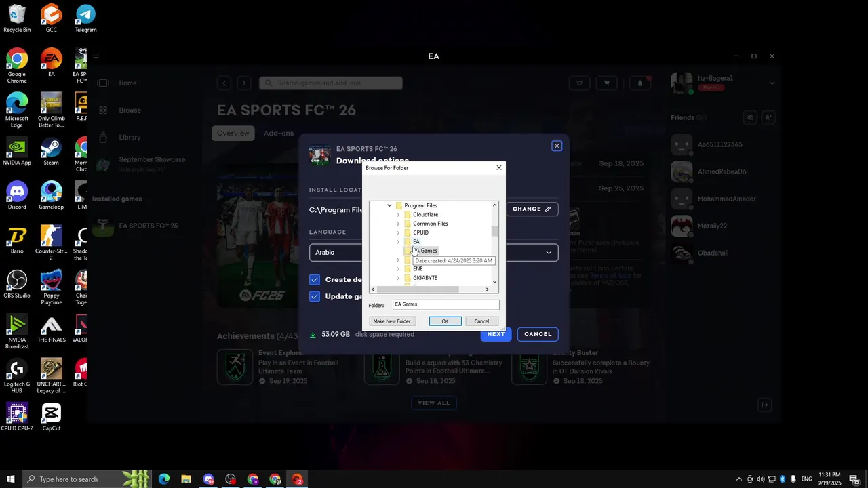Viewport: 868px width, 488px height.
Task: Select the GIGABYTE folder in the tree
Action: point(425,278)
